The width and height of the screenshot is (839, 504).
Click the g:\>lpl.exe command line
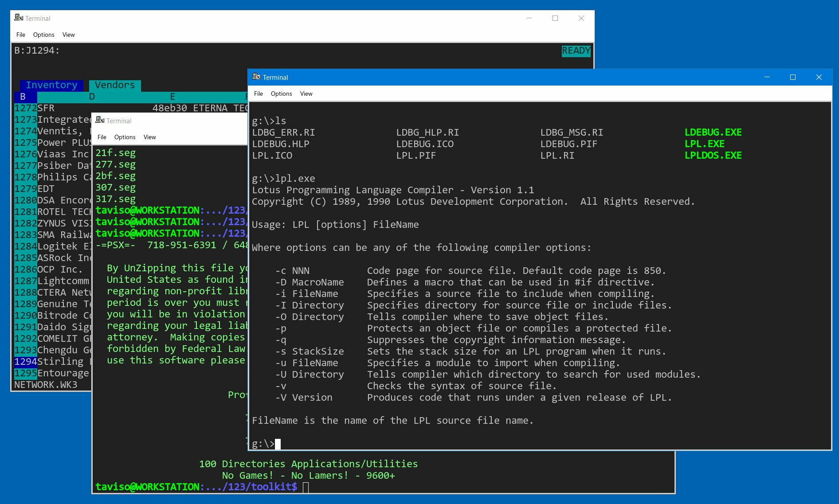283,178
